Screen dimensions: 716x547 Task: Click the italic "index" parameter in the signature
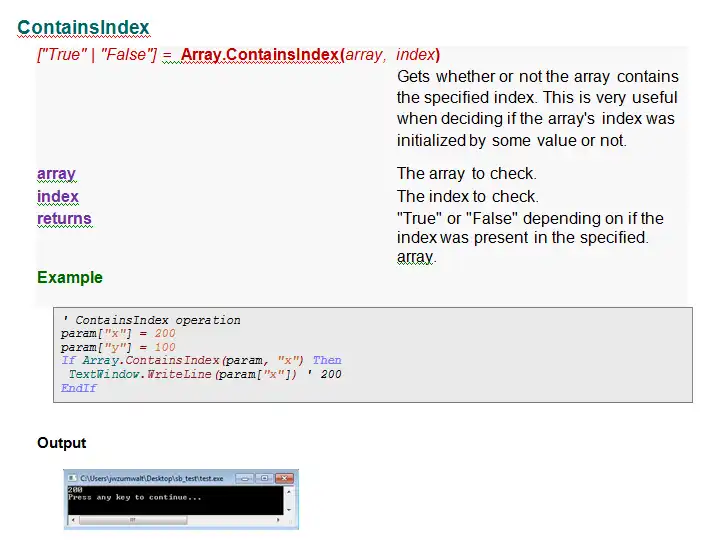tap(415, 54)
